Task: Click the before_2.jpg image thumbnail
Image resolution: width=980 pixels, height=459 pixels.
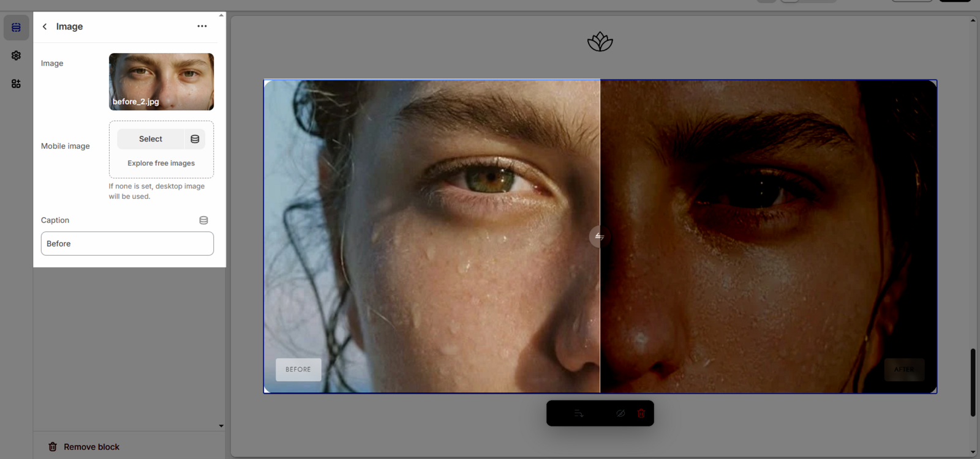Action: (x=161, y=81)
